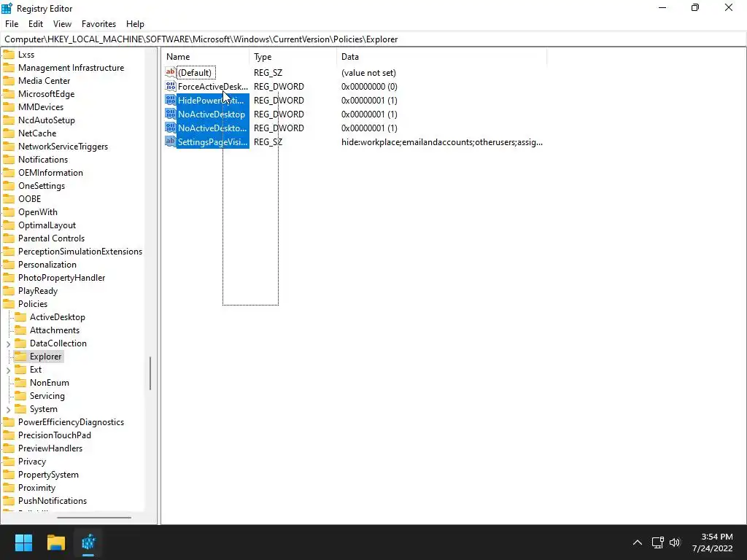Click the Servicing folder icon

coord(20,396)
